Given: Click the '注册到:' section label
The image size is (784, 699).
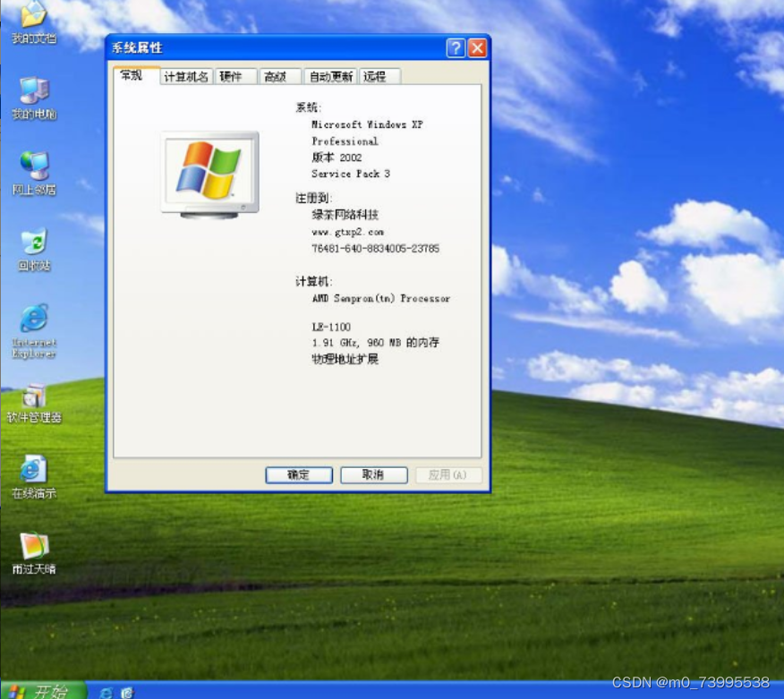Looking at the screenshot, I should (x=313, y=198).
